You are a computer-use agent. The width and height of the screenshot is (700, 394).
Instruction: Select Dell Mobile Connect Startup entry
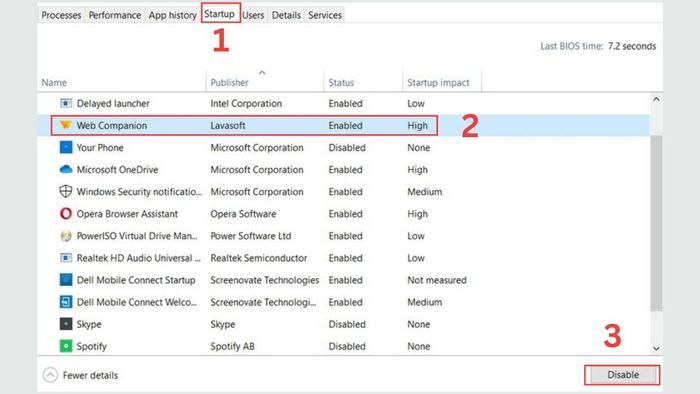136,280
